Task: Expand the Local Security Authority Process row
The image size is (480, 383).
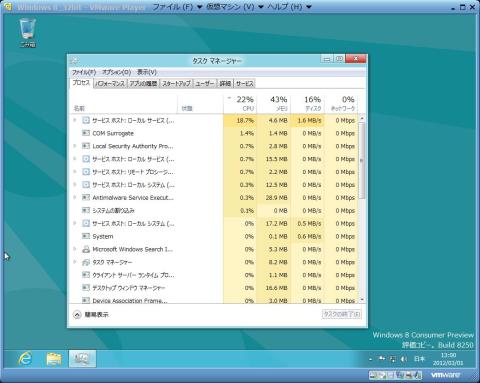Action: pos(75,146)
